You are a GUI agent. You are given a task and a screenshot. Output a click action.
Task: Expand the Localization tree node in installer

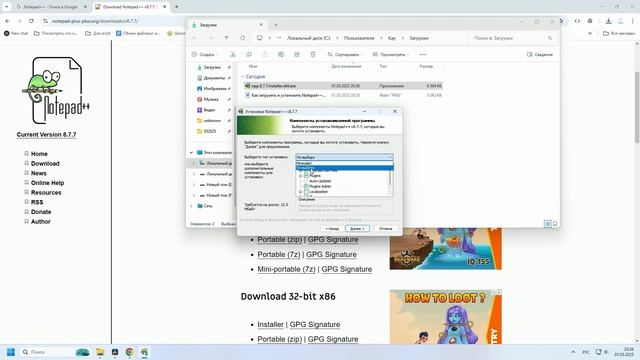301,191
